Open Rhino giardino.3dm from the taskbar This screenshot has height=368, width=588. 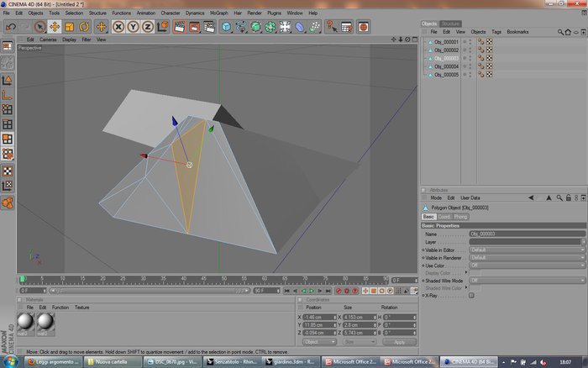coord(291,362)
